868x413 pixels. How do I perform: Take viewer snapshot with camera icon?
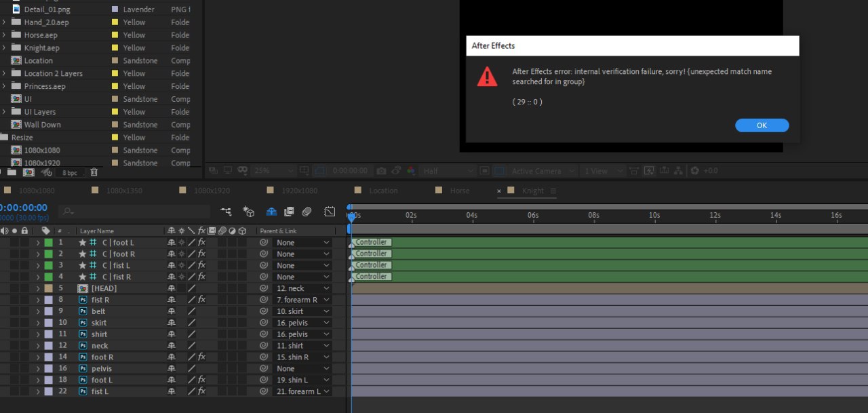pyautogui.click(x=381, y=171)
